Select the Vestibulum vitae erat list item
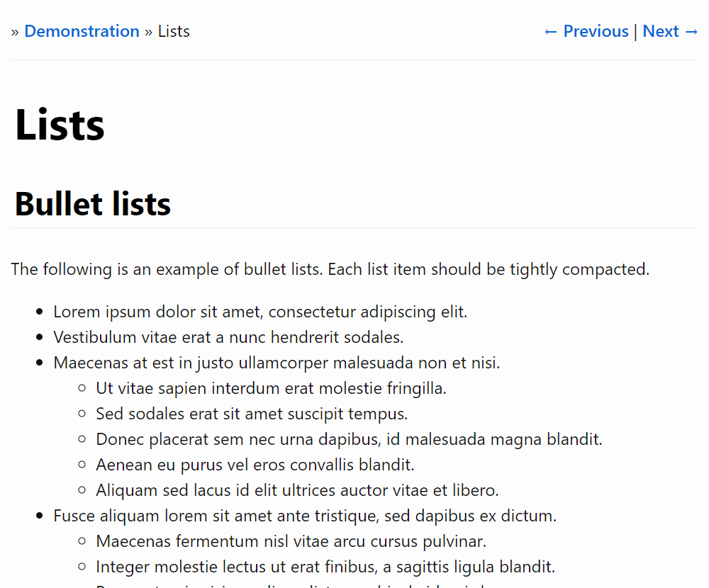 228,337
